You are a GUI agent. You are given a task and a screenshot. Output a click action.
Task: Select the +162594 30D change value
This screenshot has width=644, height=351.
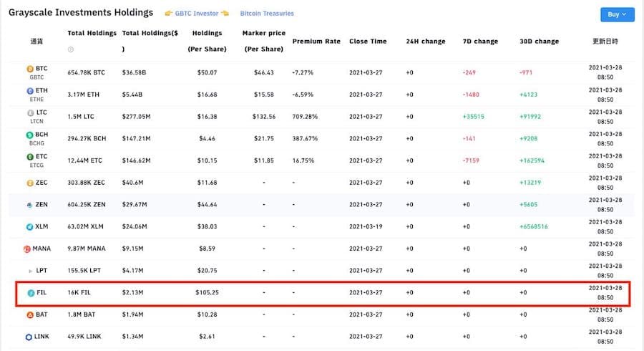pyautogui.click(x=532, y=160)
